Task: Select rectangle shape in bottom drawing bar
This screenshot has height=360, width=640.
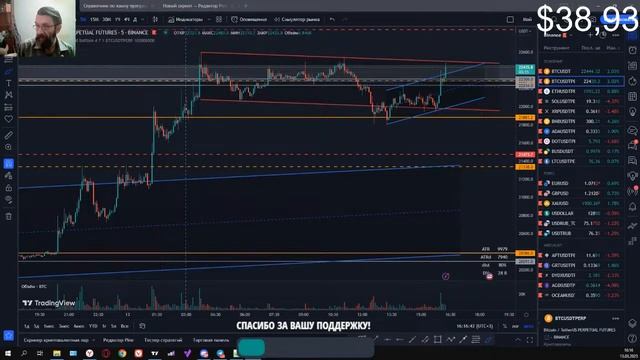Action: pos(438,339)
